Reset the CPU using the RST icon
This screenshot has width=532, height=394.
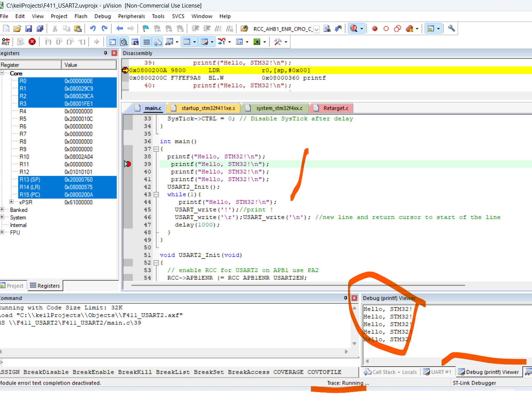(6, 42)
